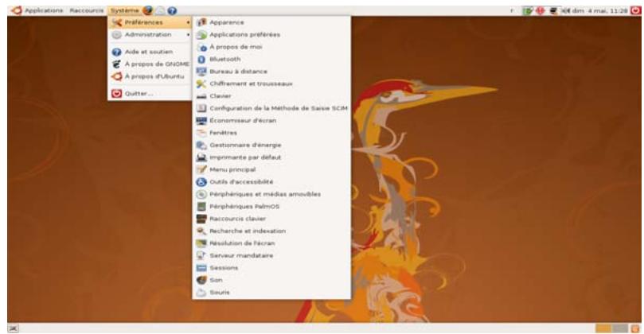Click the show desktop button in bottom panel
This screenshot has height=334, width=644.
coord(14,328)
